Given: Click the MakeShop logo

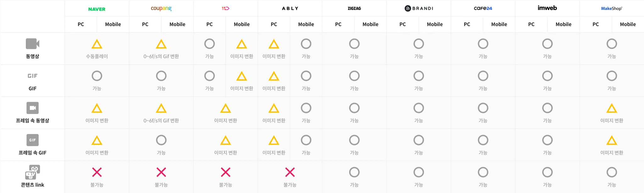Looking at the screenshot, I should pyautogui.click(x=612, y=8).
